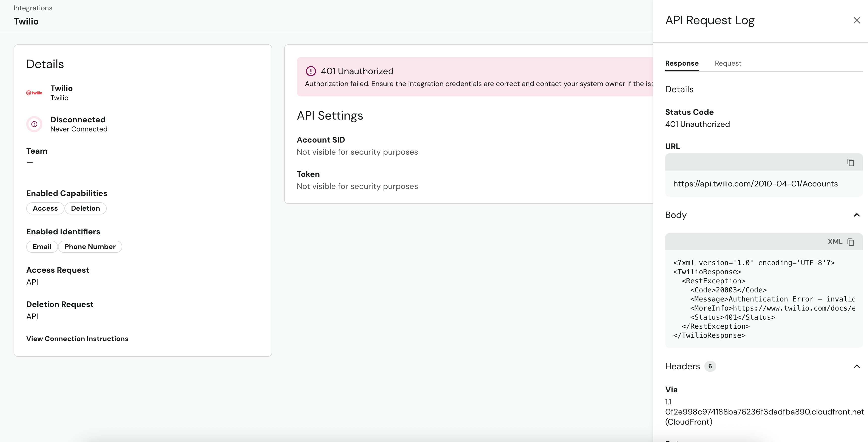Screen dimensions: 868x442
Task: Close the API Request Log panel
Action: pos(857,20)
